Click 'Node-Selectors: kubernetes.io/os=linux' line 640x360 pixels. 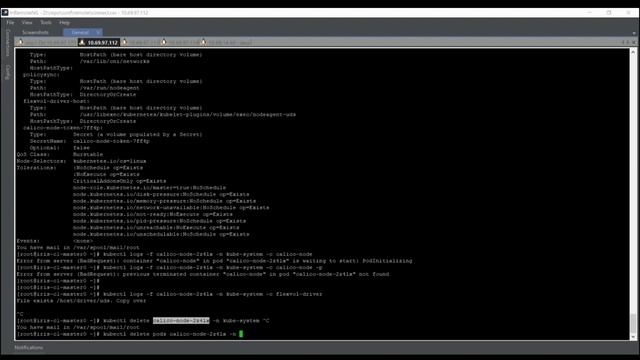pos(81,161)
